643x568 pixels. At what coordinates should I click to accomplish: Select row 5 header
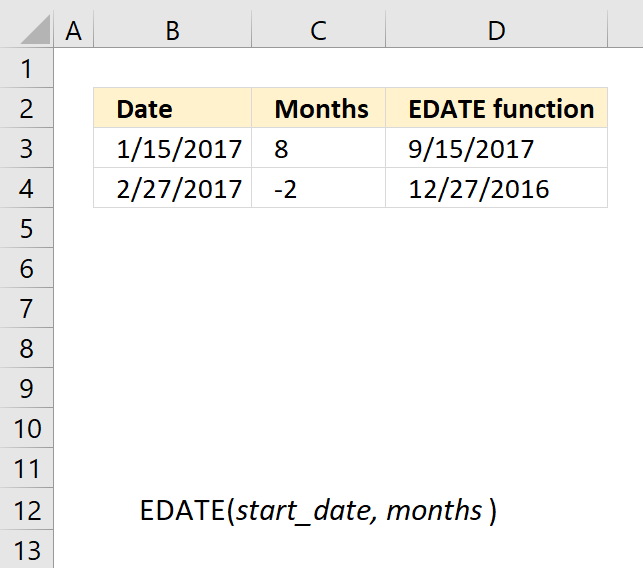coord(26,228)
